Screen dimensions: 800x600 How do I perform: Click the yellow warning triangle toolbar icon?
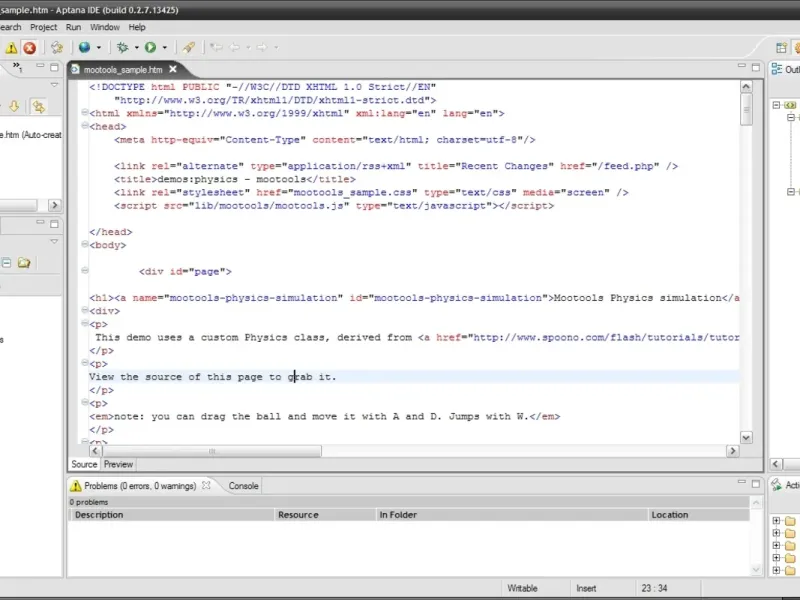pyautogui.click(x=11, y=47)
